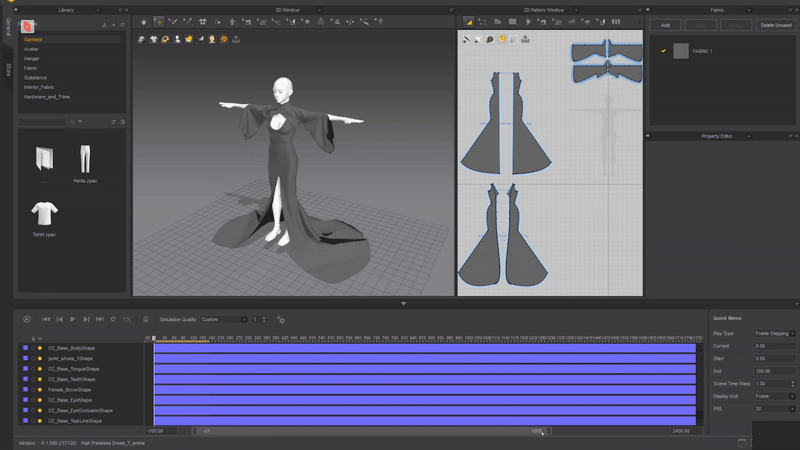Image resolution: width=800 pixels, height=450 pixels.
Task: Select the Avatar library category
Action: tap(32, 48)
